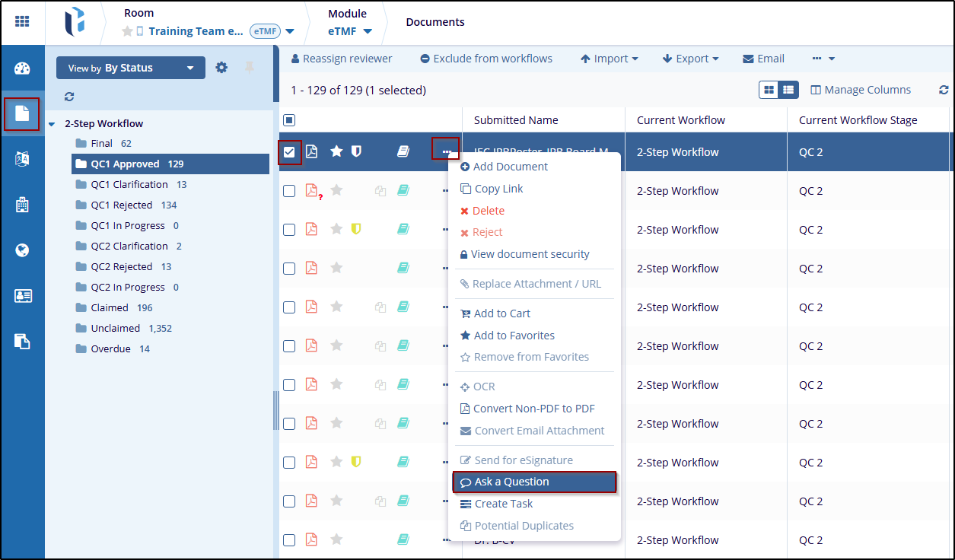Click the contact card icon in sidebar
955x560 pixels.
[x=22, y=296]
